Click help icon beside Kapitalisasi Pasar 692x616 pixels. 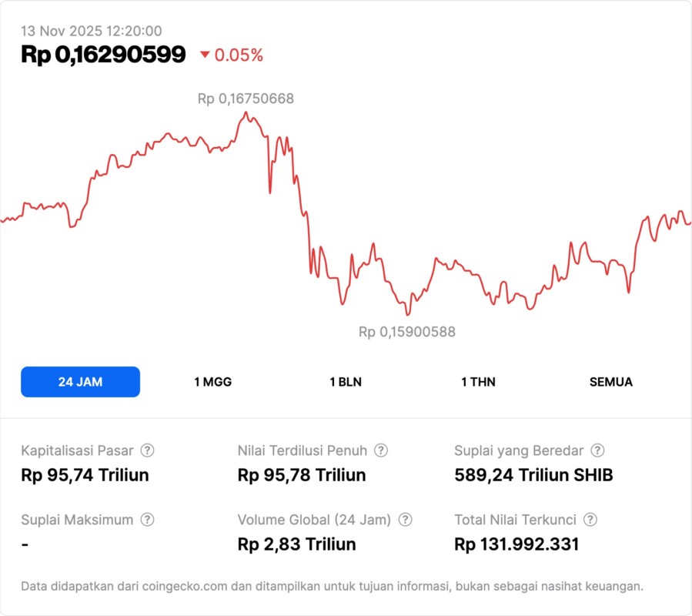pos(147,450)
